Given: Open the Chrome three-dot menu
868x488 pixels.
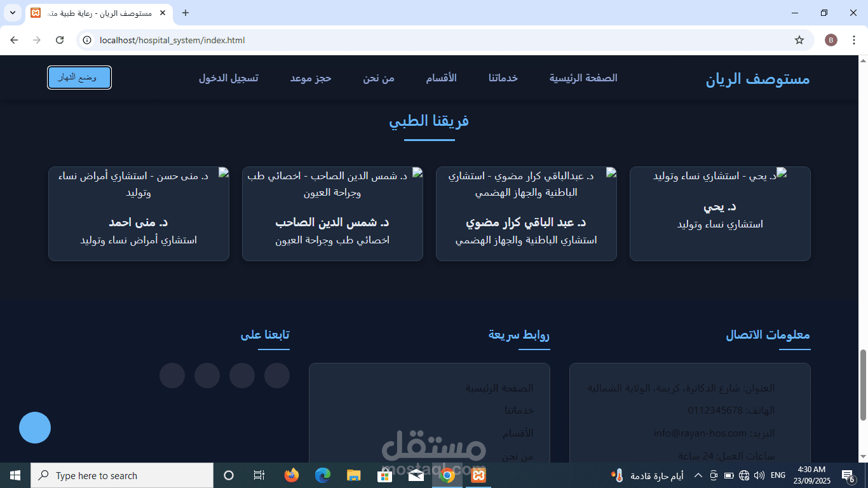Looking at the screenshot, I should [855, 40].
